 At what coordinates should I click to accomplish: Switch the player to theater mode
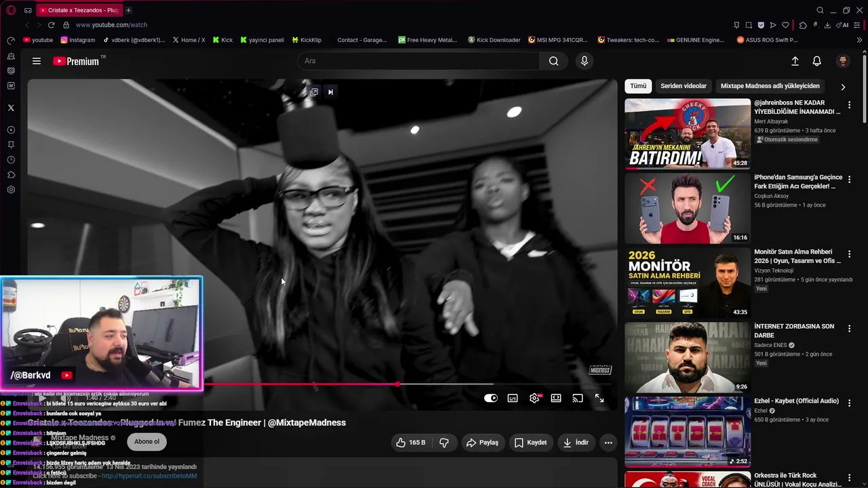pos(556,398)
